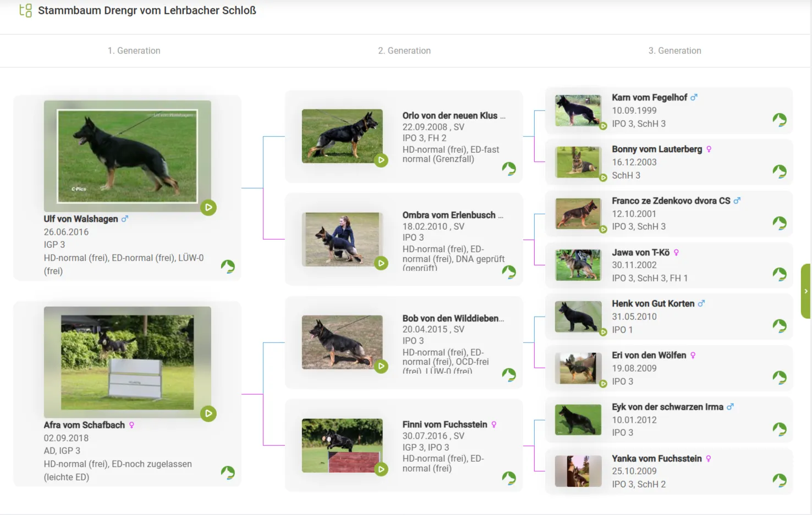Viewport: 812px width, 515px height.
Task: Click green leaf icon in Karn vom Fegelhof card
Action: [779, 120]
